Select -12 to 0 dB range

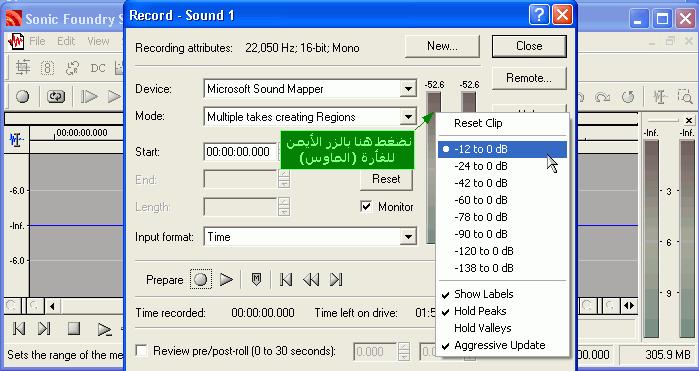tap(502, 149)
